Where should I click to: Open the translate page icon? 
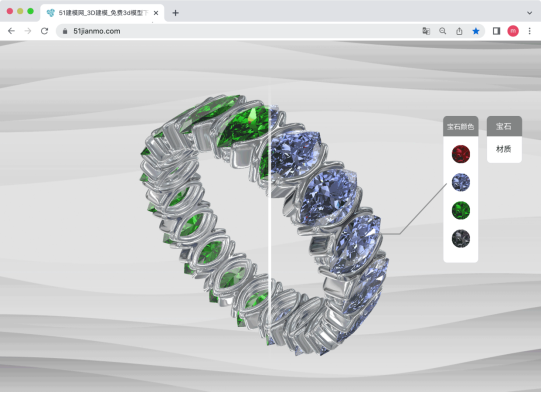click(x=426, y=31)
